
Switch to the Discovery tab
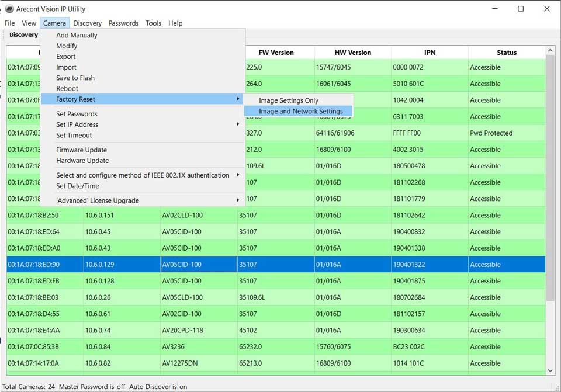[x=23, y=35]
